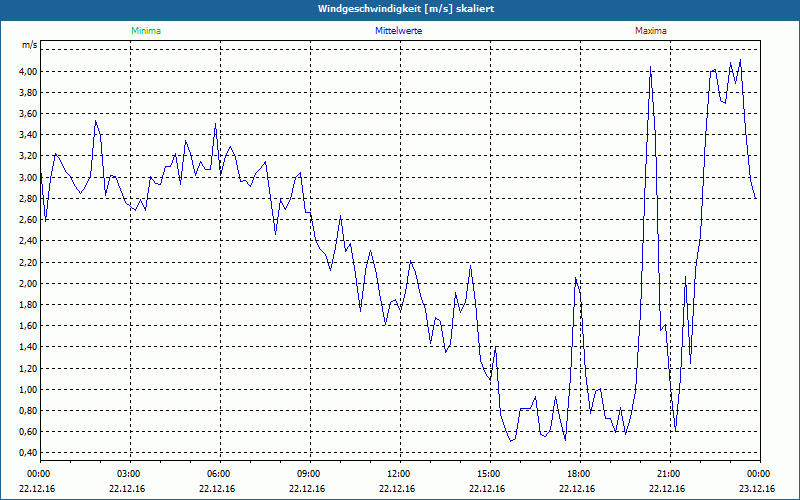Click the 2,80 y-axis value
The width and height of the screenshot is (800, 500).
tap(29, 199)
